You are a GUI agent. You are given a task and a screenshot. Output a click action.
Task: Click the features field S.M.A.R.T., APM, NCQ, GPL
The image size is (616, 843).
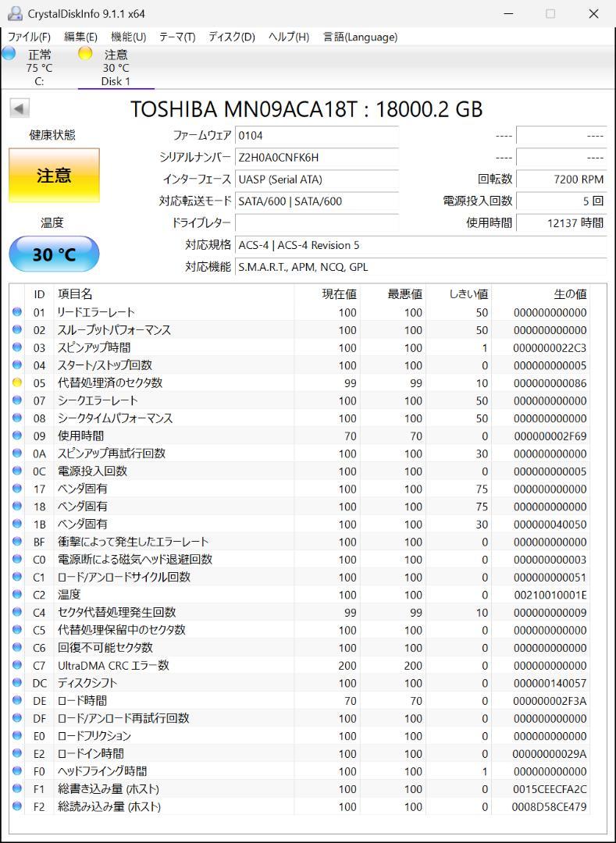click(x=422, y=267)
